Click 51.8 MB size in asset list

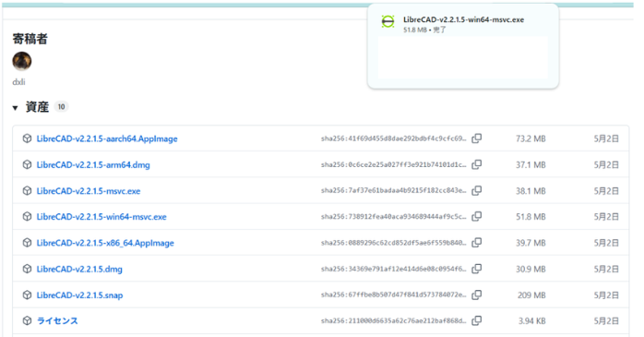[x=531, y=217]
